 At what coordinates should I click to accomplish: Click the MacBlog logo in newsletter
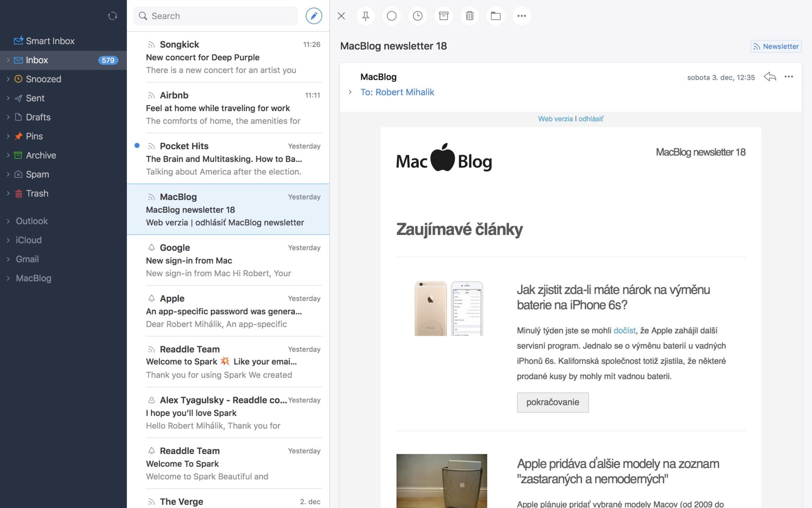(x=444, y=158)
